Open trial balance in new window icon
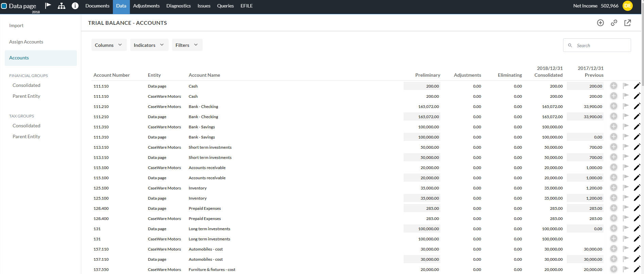The height and width of the screenshot is (274, 644). click(628, 23)
